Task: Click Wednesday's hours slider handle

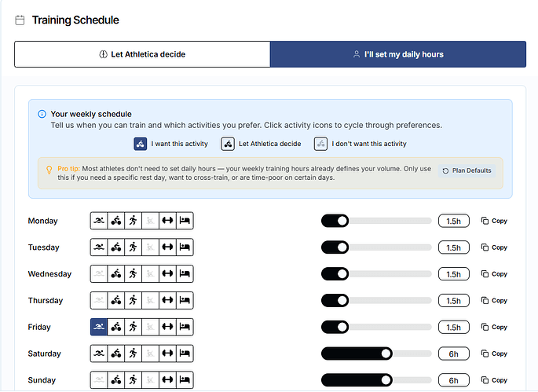Action: coord(342,274)
